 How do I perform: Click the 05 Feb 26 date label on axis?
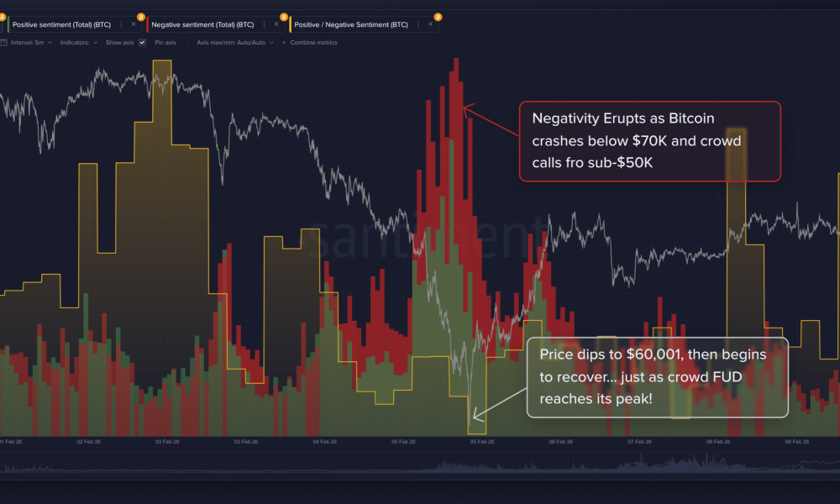point(403,439)
